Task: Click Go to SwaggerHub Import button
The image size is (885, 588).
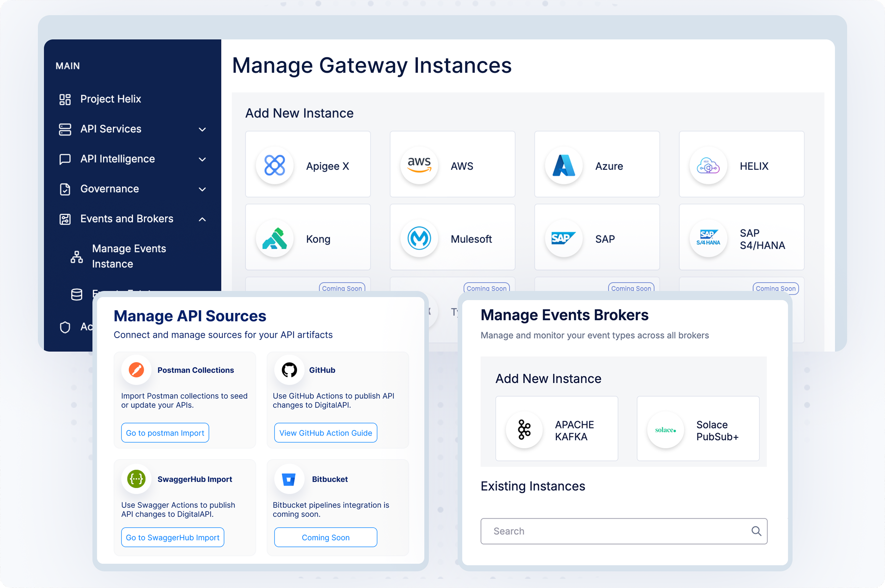Action: tap(173, 537)
